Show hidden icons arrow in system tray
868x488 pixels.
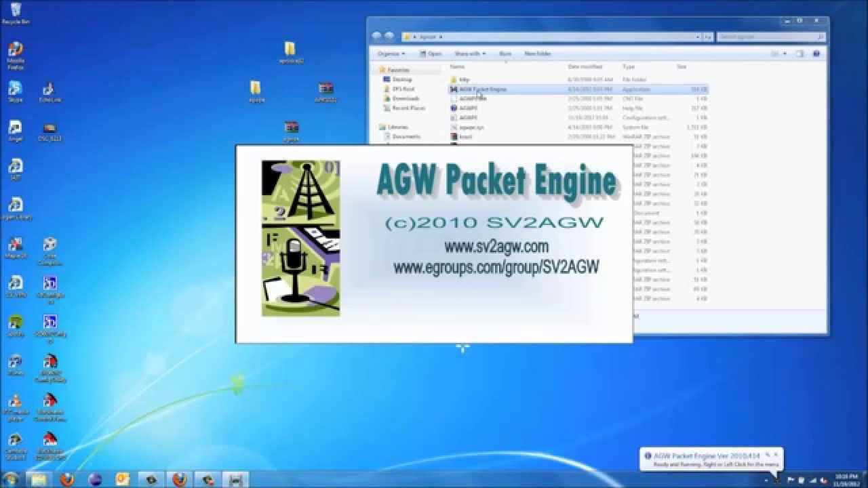pyautogui.click(x=766, y=479)
